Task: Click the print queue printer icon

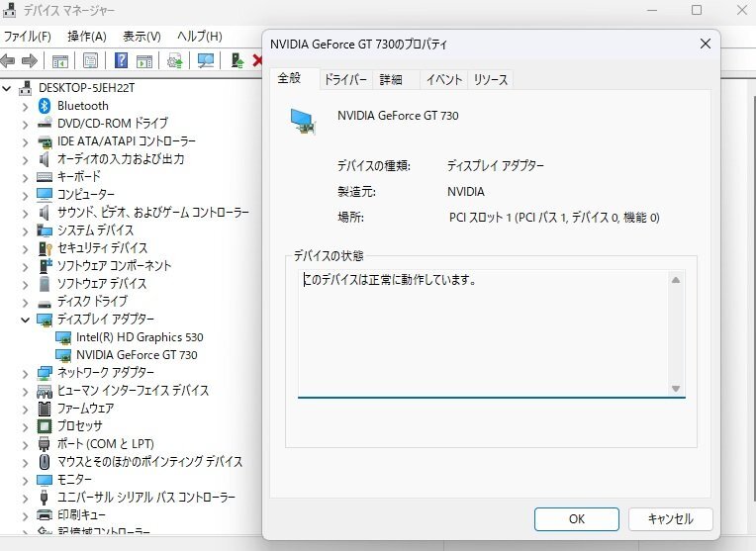Action: point(45,514)
